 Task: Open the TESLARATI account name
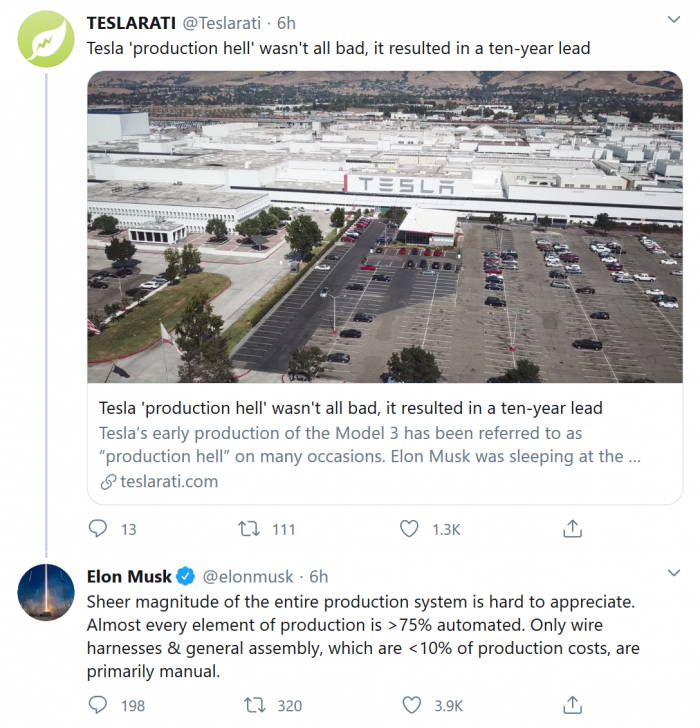(131, 22)
